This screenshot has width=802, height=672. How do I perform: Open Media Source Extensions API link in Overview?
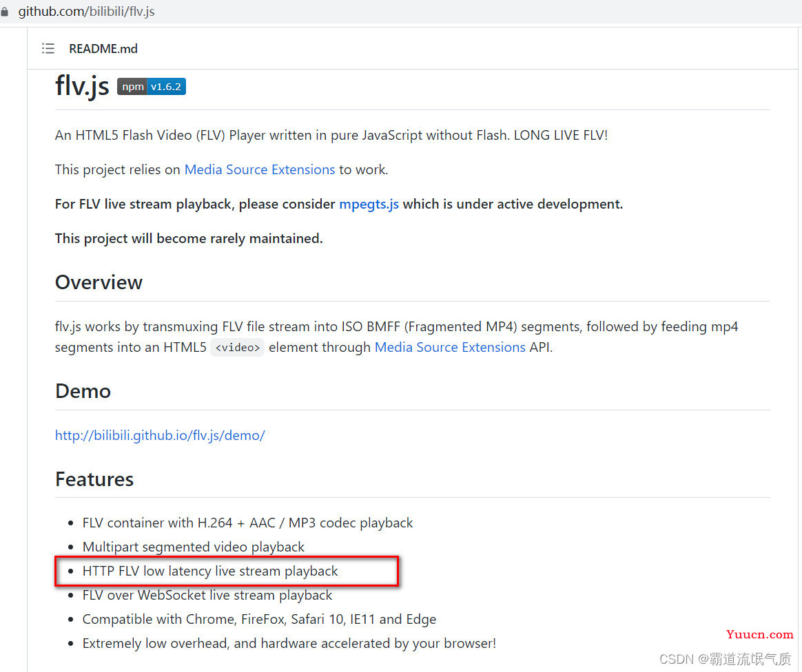pyautogui.click(x=450, y=347)
